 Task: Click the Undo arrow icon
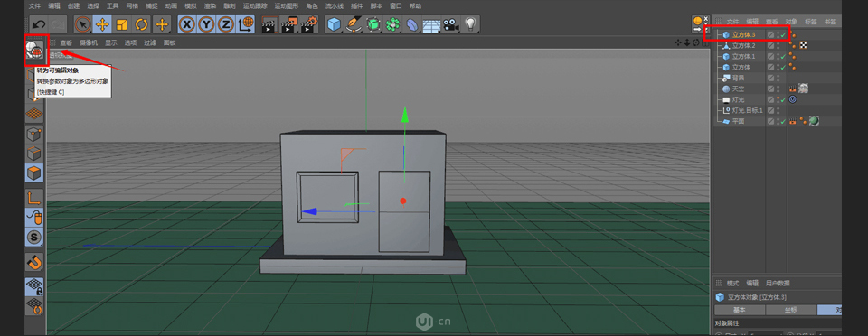[x=38, y=24]
